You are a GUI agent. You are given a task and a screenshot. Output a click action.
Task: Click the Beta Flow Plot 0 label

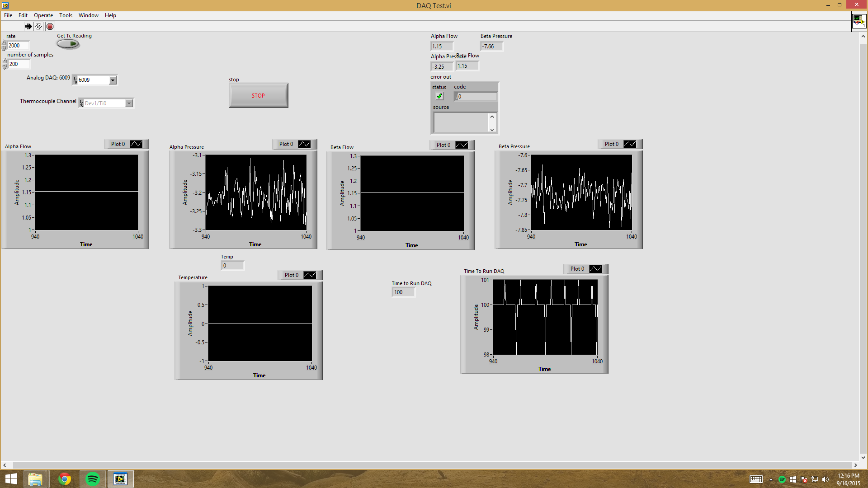pyautogui.click(x=443, y=145)
